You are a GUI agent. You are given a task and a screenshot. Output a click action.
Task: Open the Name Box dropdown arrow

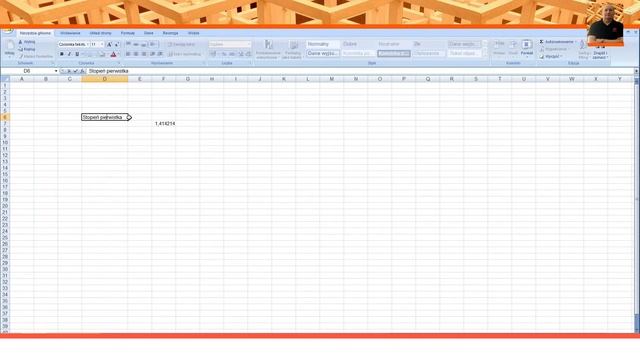[56, 71]
